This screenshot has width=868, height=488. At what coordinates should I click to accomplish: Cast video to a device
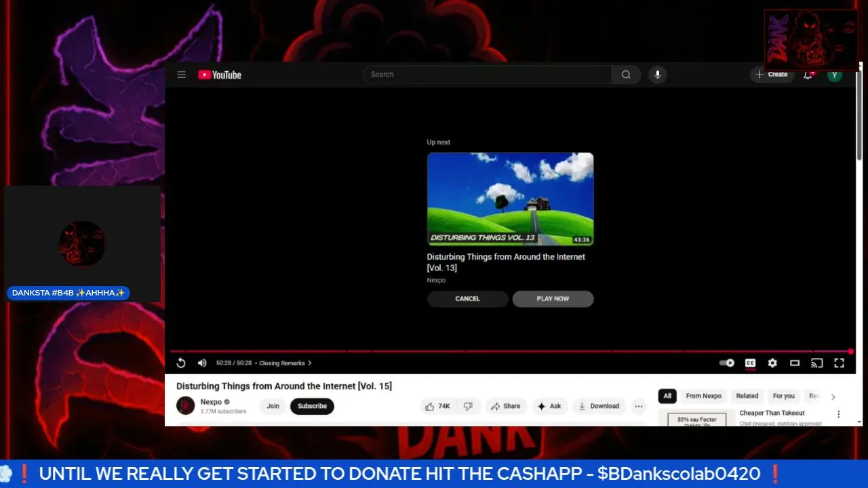coord(817,363)
